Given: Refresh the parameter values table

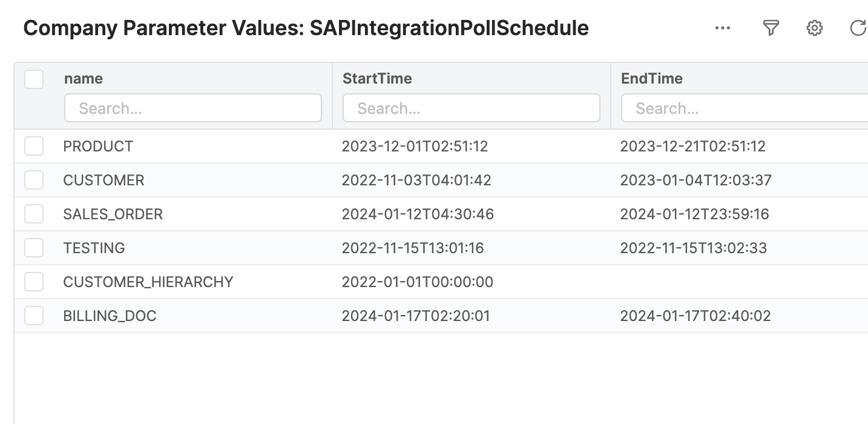Looking at the screenshot, I should tap(858, 28).
